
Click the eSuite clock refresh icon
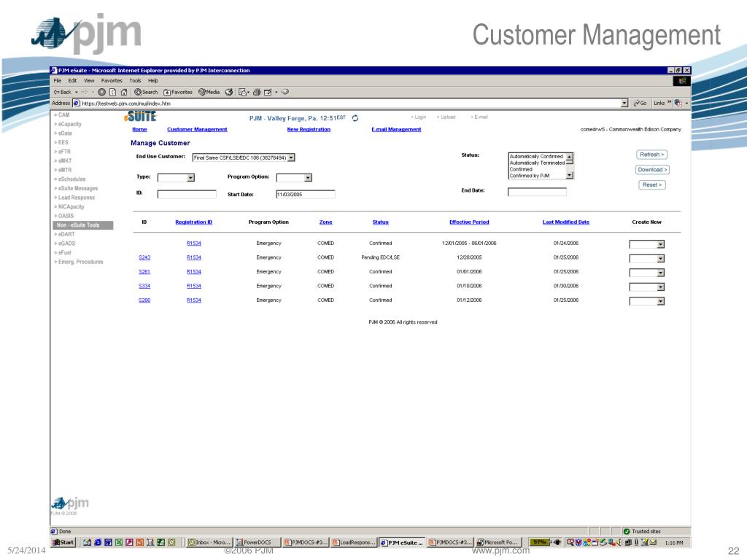(x=355, y=118)
